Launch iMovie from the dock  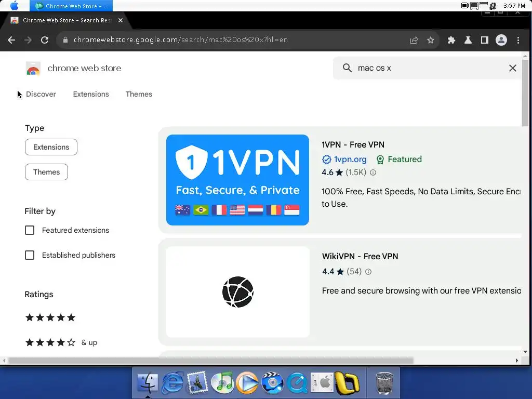pos(272,383)
